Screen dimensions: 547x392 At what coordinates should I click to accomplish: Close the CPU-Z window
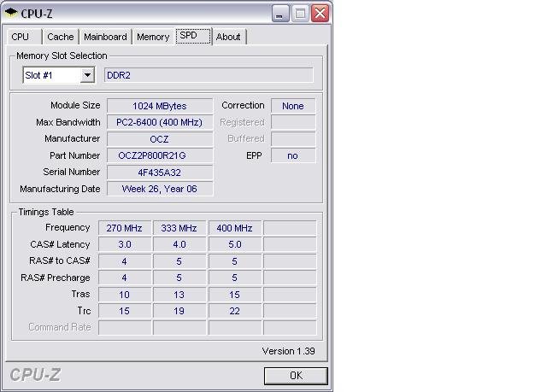(321, 13)
